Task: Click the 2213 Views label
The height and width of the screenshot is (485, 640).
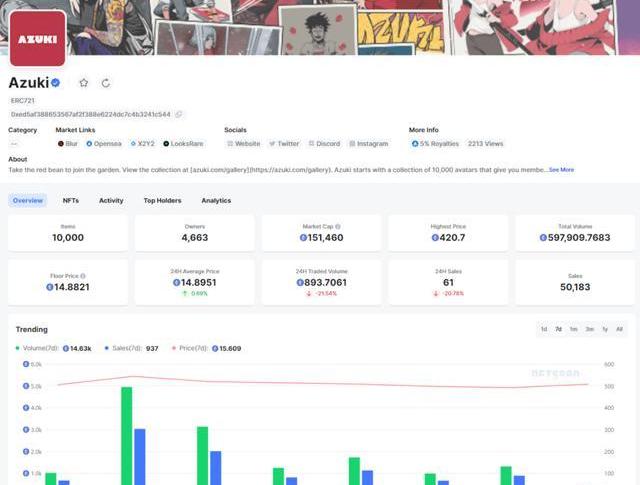Action: [486, 144]
